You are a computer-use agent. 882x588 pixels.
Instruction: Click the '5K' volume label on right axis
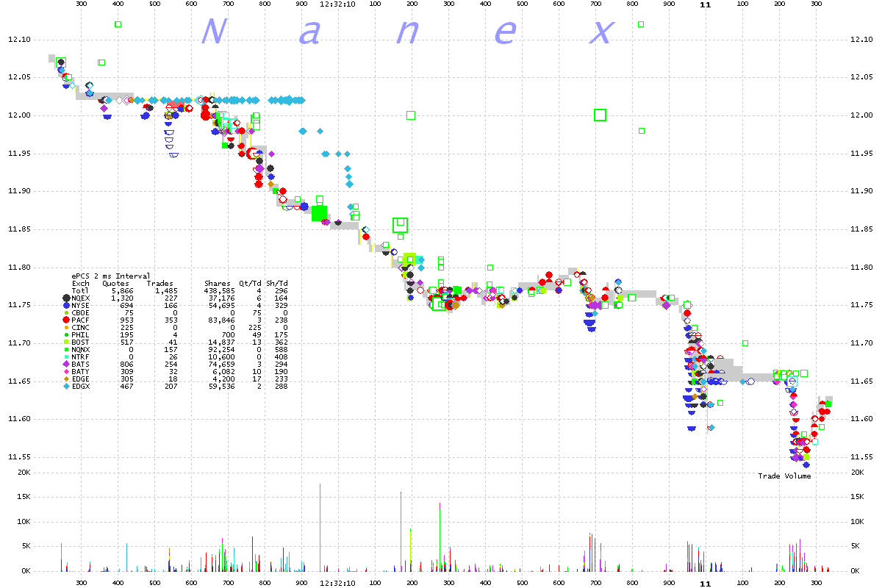[855, 546]
